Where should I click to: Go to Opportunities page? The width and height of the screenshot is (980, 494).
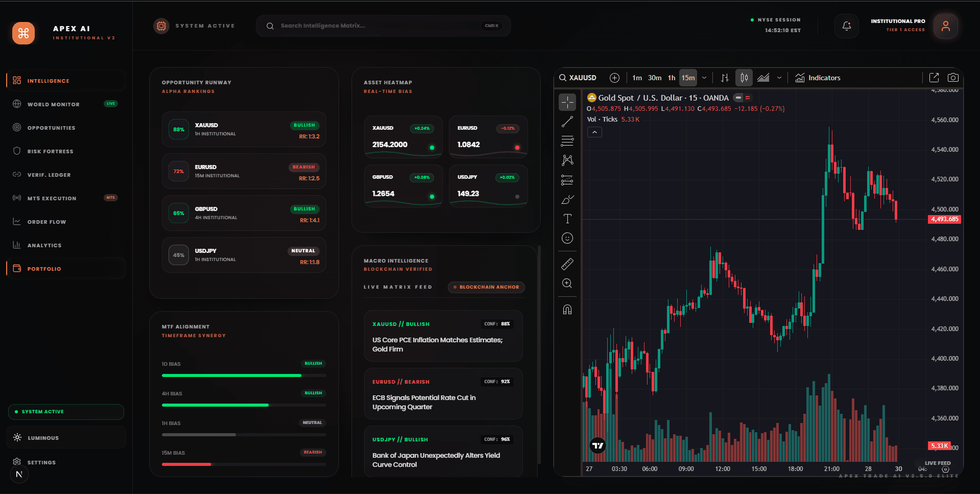coord(66,128)
